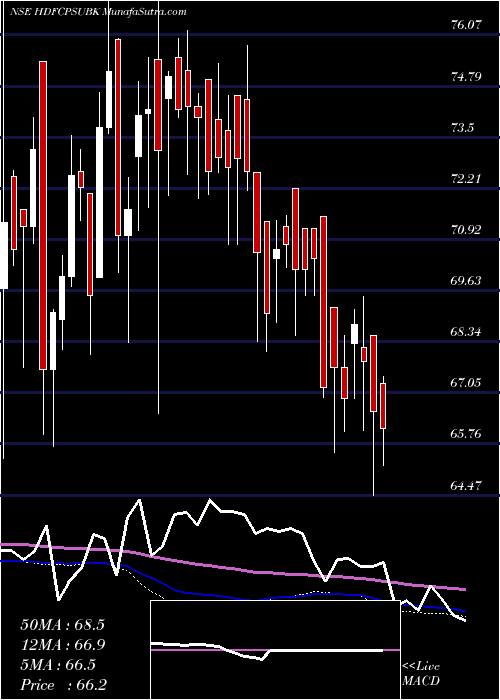Click the 69.63 price axis label
This screenshot has width=500, height=700.
466,281
